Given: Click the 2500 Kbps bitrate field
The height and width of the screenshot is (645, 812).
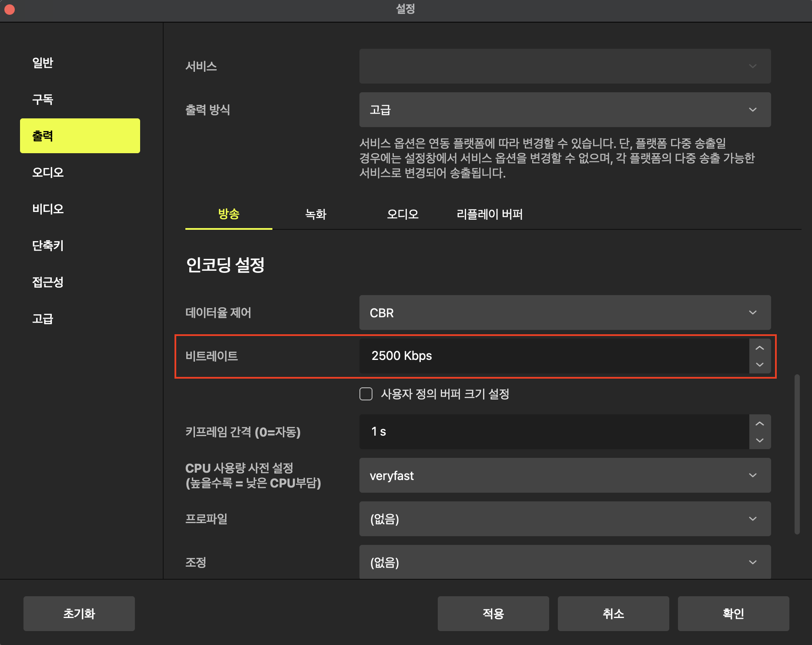Looking at the screenshot, I should click(553, 356).
